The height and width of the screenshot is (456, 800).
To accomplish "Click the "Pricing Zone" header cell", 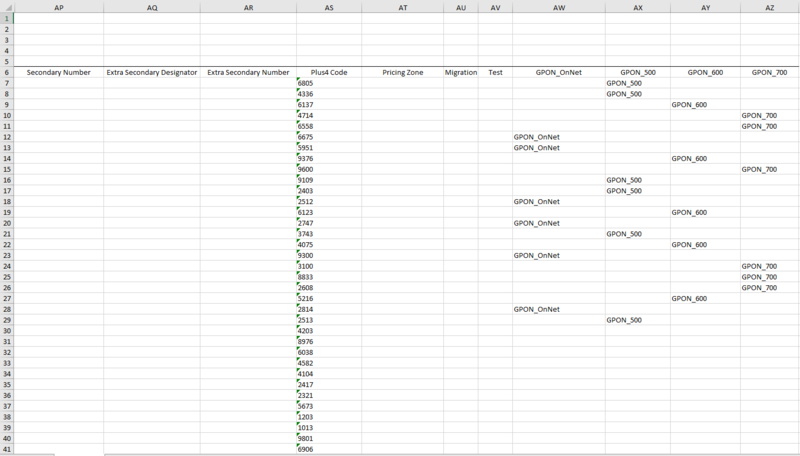I will pos(402,72).
